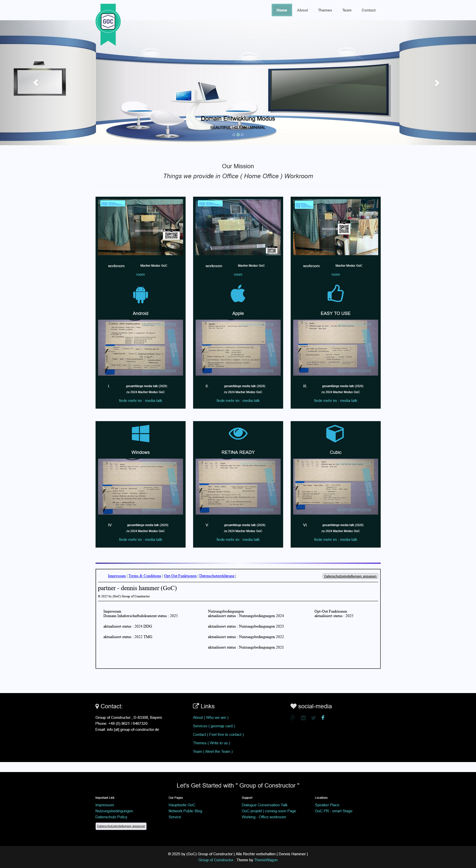Open ThemeWagon credit link
Image resolution: width=476 pixels, height=868 pixels.
coord(266,860)
